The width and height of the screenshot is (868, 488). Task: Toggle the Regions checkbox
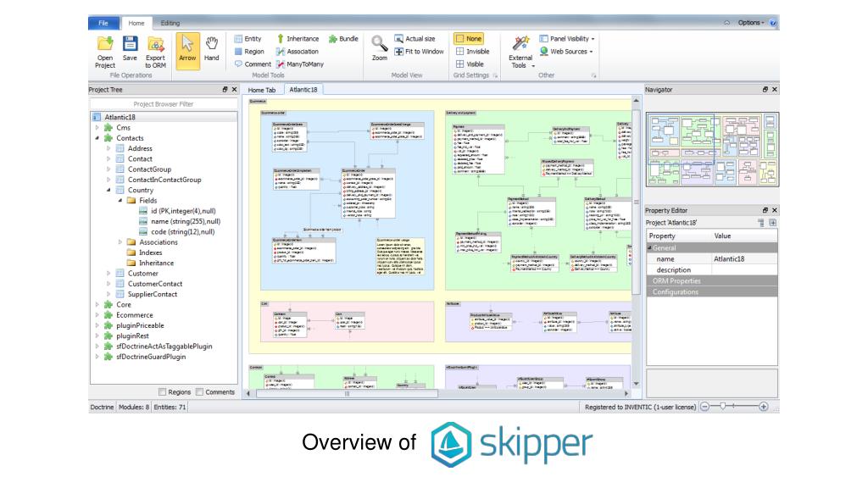[x=162, y=391]
